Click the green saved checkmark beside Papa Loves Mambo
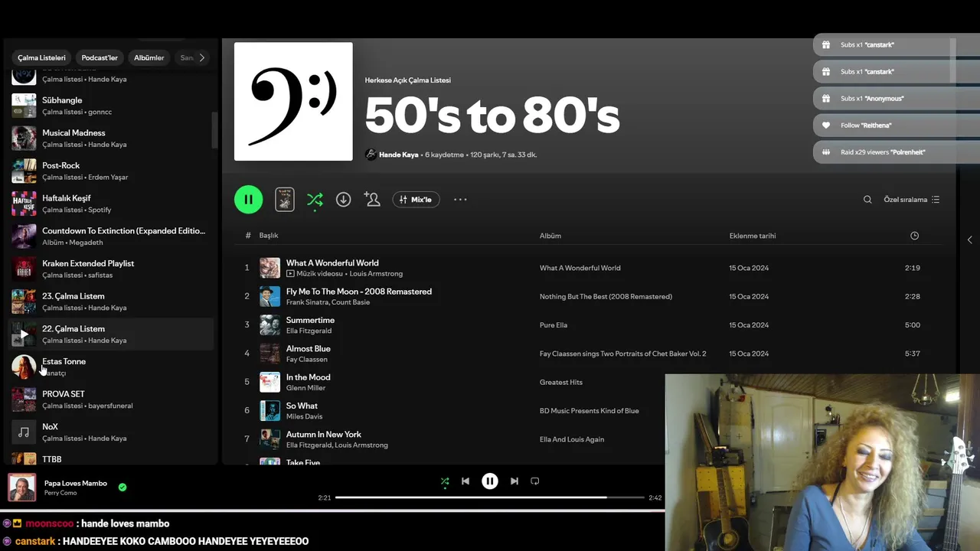Image resolution: width=980 pixels, height=551 pixels. pos(122,487)
